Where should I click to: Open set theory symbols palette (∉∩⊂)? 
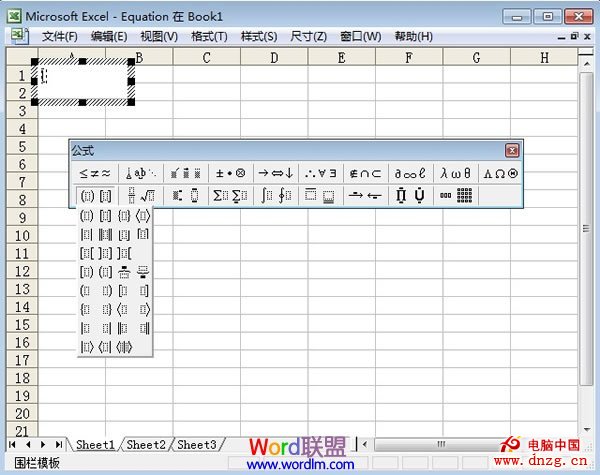(365, 173)
